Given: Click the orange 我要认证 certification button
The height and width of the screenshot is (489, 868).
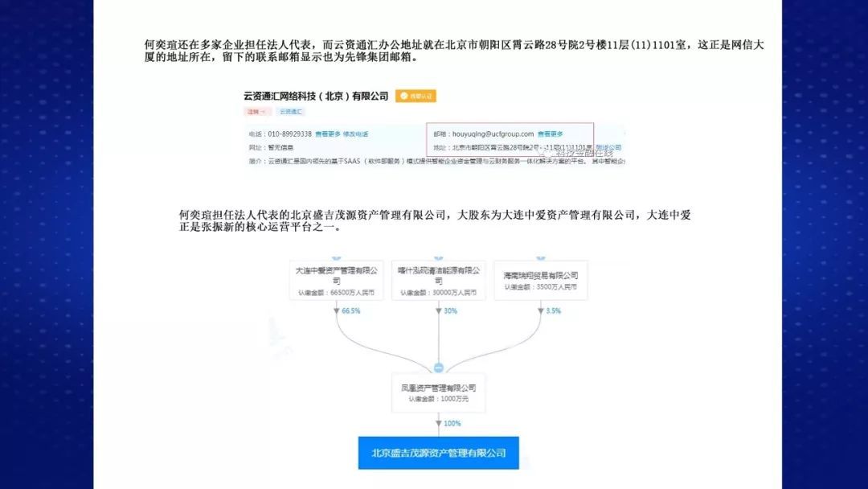Looking at the screenshot, I should pos(416,97).
